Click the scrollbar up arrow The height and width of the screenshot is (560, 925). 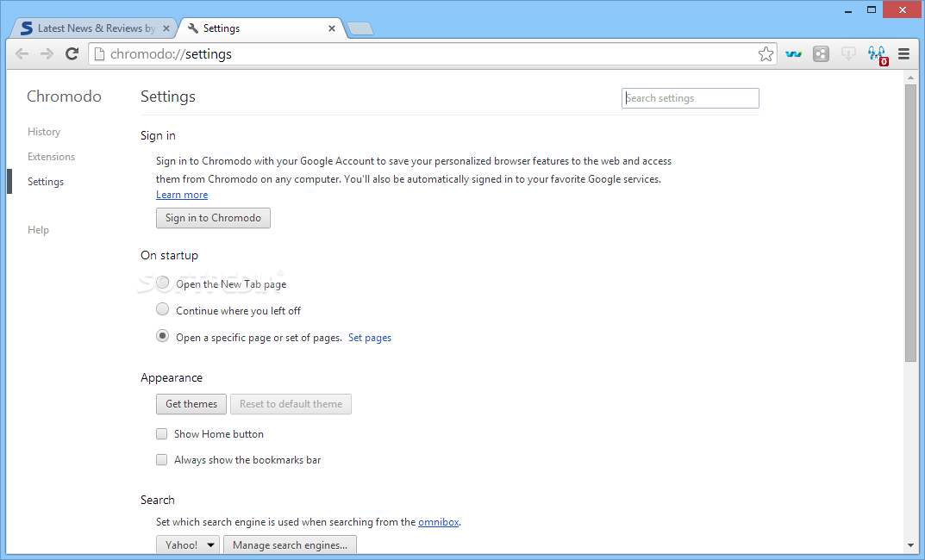pyautogui.click(x=910, y=78)
